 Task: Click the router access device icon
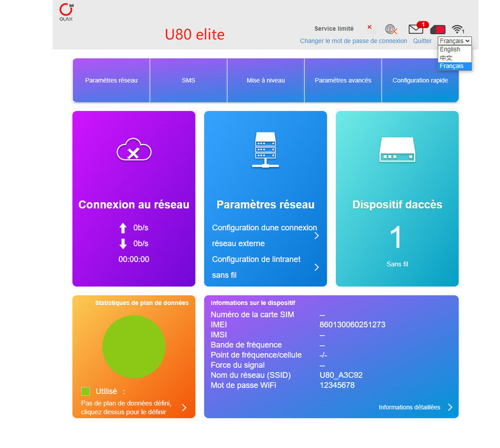pos(397,150)
